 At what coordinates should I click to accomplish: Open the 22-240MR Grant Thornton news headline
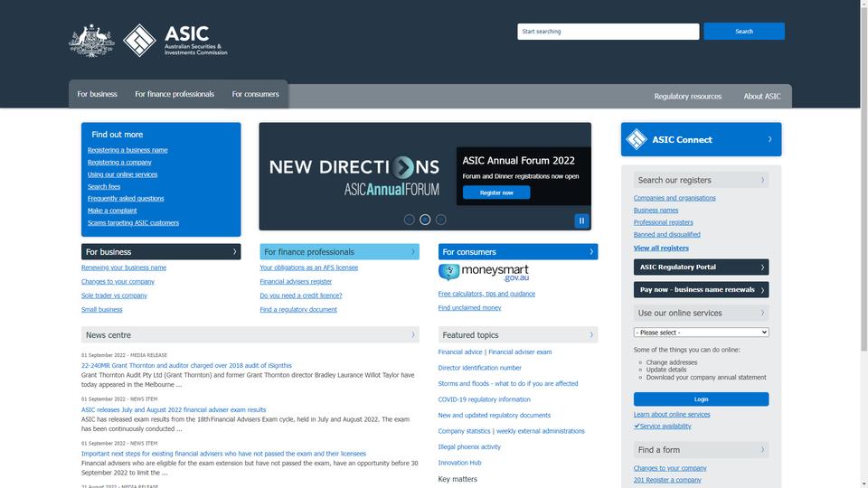[186, 365]
